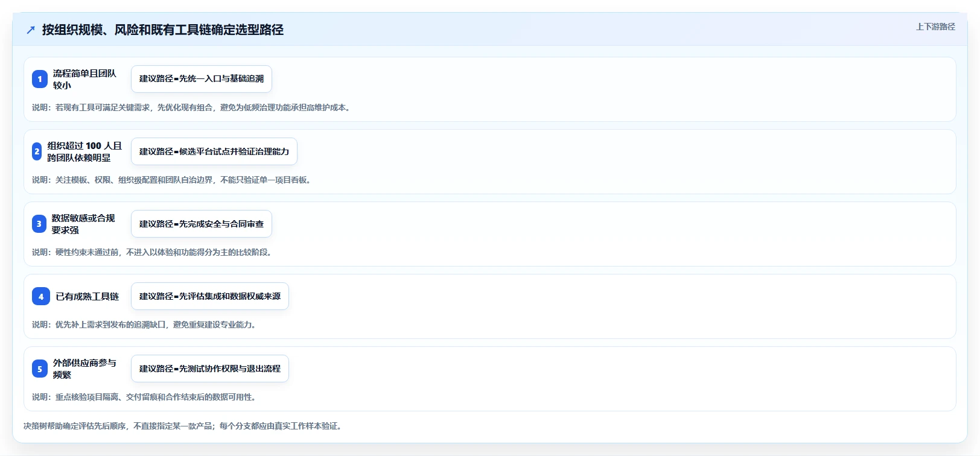This screenshot has width=980, height=456.
Task: Click note starting 说明：硬性约束未通过前
Action: coord(153,252)
